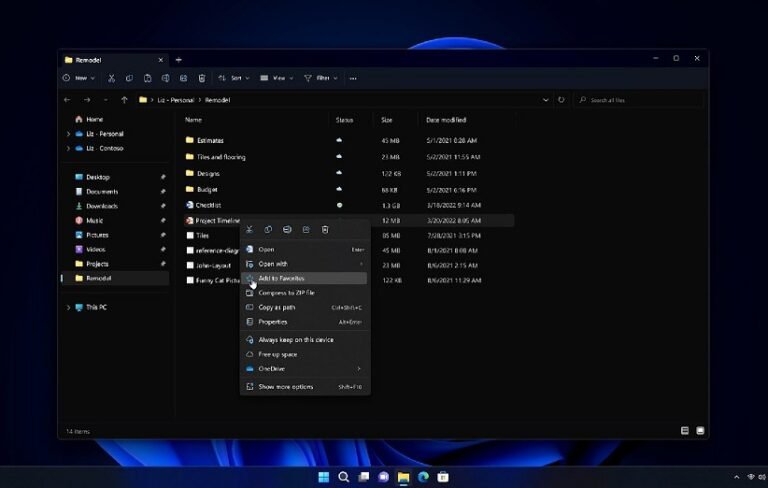Viewport: 768px width, 488px height.
Task: Select Add to Favorites in the context menu
Action: (282, 278)
